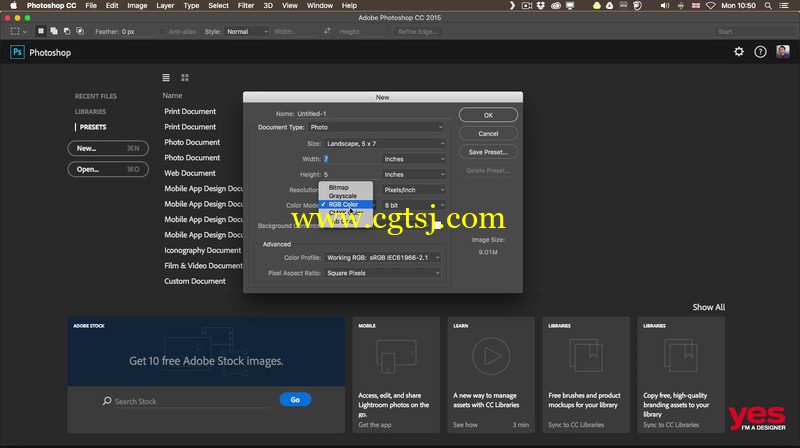
Task: Click the Ps Photoshop logo icon
Action: point(17,52)
